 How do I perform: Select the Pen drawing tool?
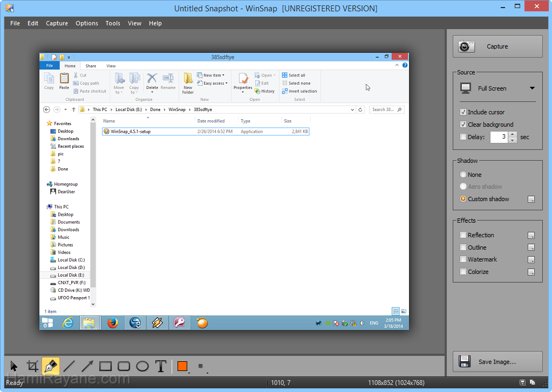[x=51, y=366]
